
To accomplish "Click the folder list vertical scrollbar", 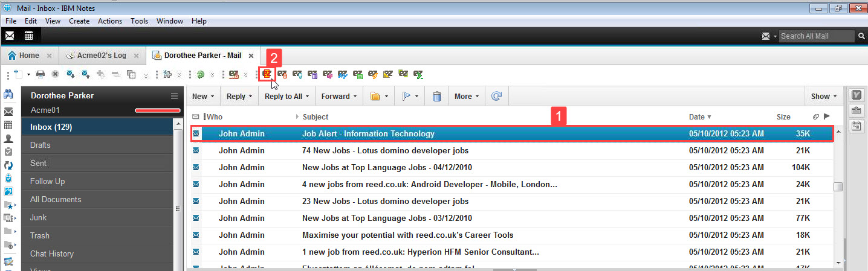I will (178, 194).
